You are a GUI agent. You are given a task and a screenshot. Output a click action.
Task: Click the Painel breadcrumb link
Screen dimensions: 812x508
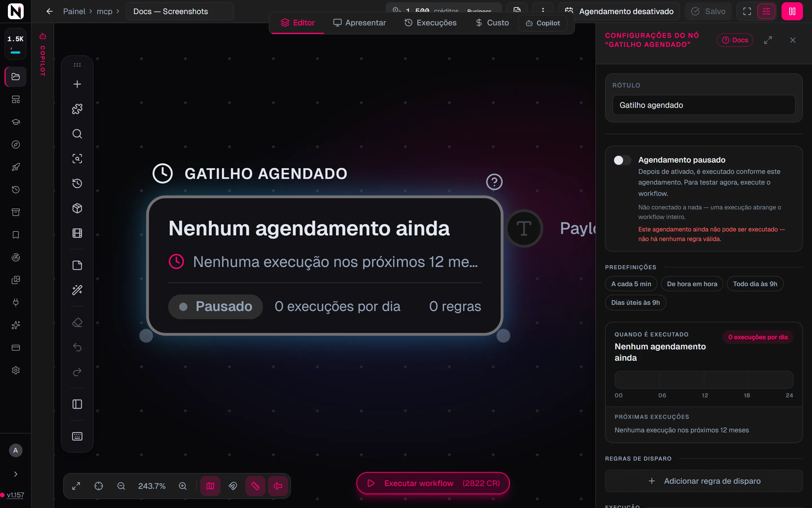click(x=74, y=11)
